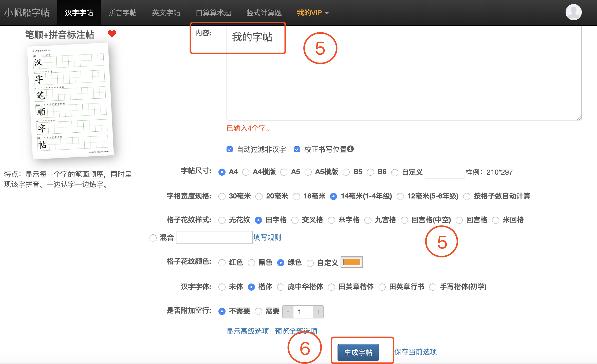This screenshot has height=364, width=597.
Task: Open the 英文字帖 tab
Action: pos(166,13)
